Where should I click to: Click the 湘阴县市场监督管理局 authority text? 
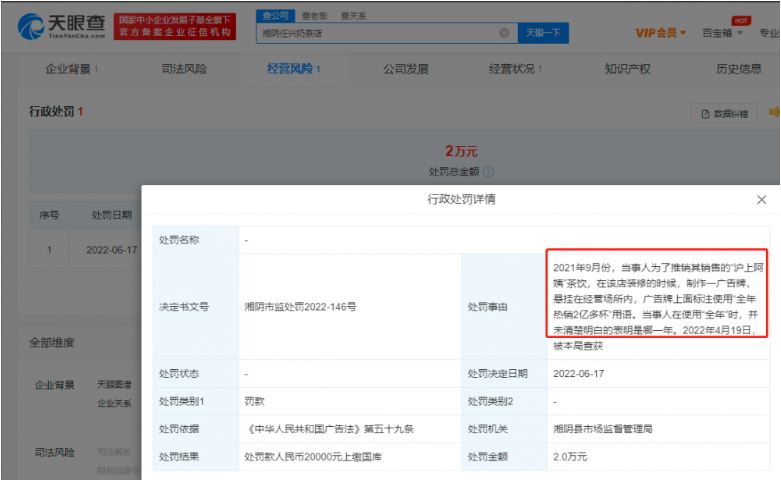tap(603, 429)
